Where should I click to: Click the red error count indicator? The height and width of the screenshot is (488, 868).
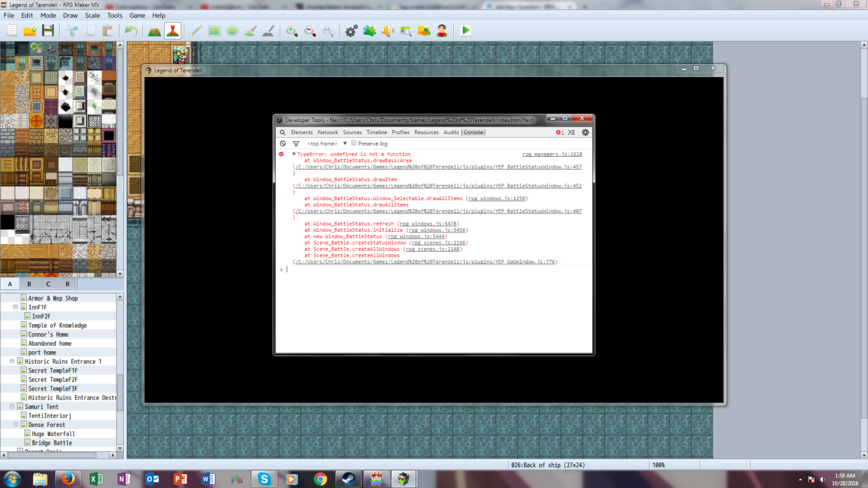pos(559,132)
